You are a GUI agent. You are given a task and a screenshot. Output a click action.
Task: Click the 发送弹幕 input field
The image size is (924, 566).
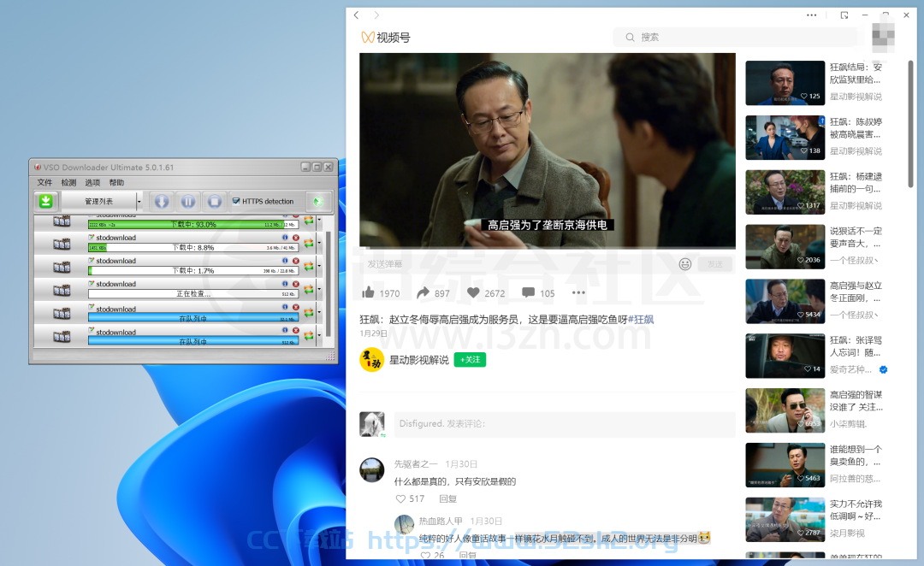[x=518, y=264]
